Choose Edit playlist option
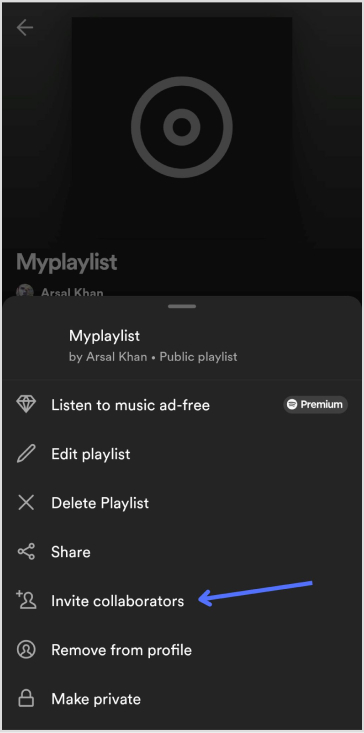This screenshot has height=733, width=364. pos(182,454)
